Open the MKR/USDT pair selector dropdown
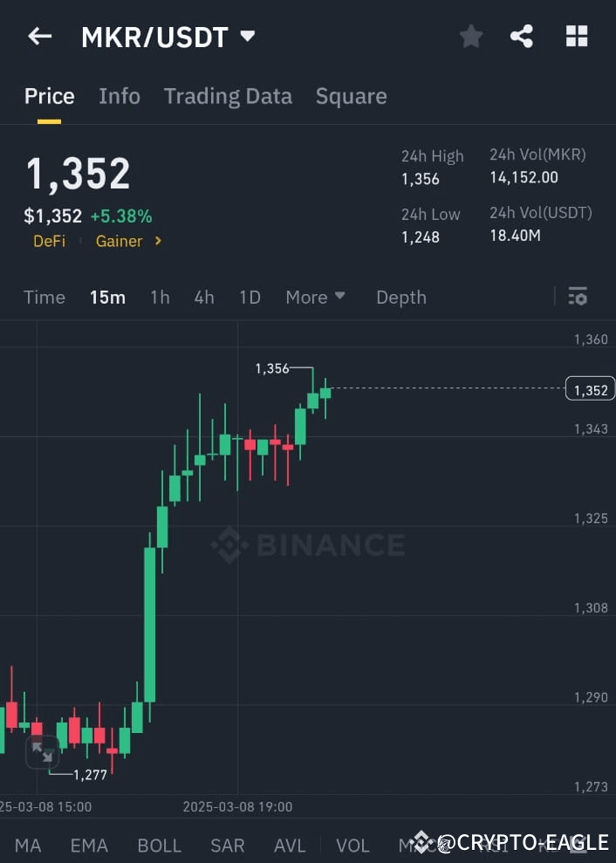Image resolution: width=616 pixels, height=863 pixels. point(248,37)
